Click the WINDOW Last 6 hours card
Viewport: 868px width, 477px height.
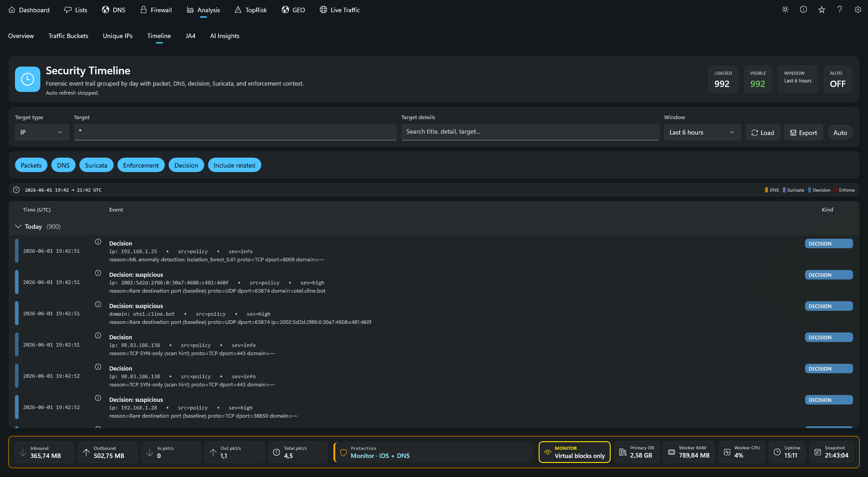click(x=798, y=79)
